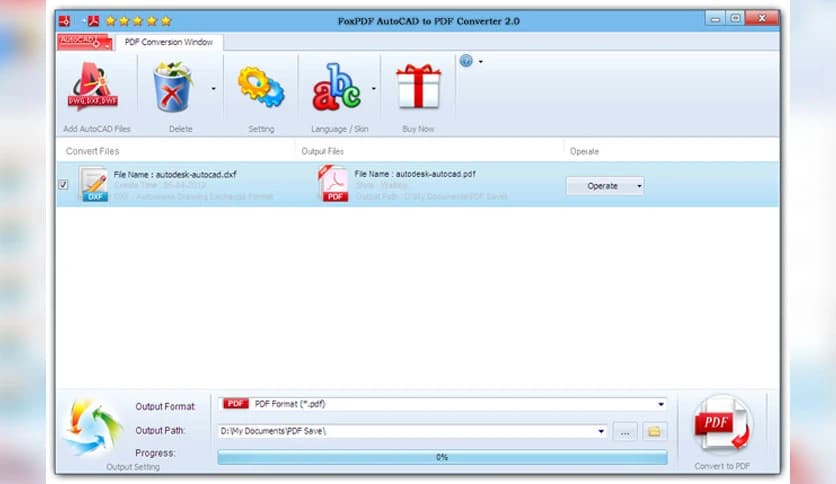Expand the help dropdown arrow
This screenshot has width=836, height=484.
click(481, 61)
